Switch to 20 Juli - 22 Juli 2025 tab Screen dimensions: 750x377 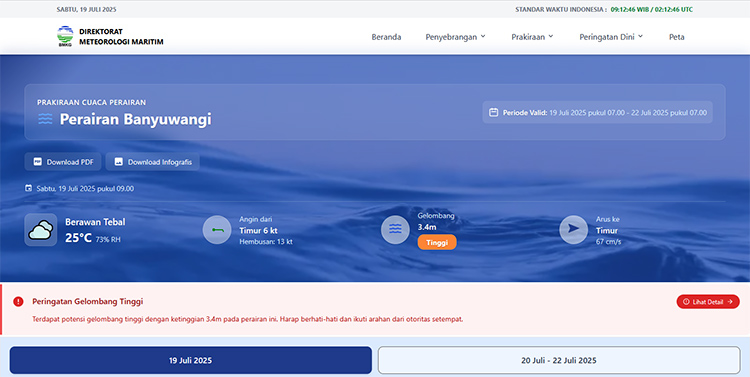559,360
